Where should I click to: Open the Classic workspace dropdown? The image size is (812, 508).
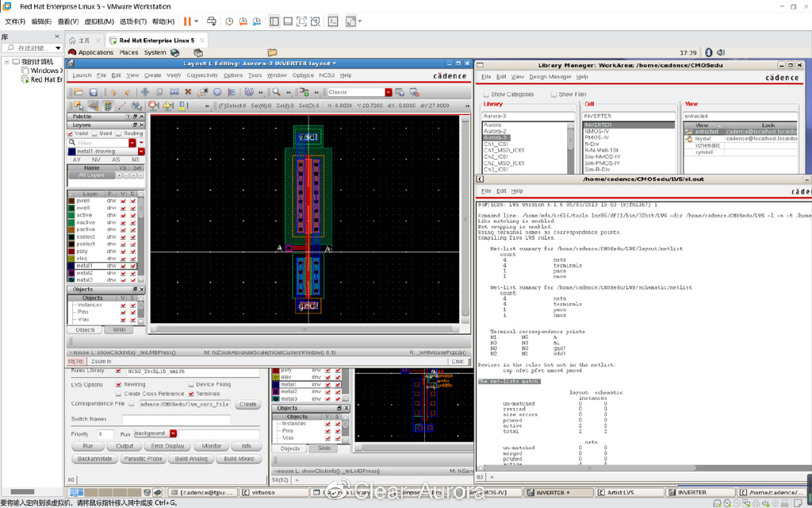388,92
